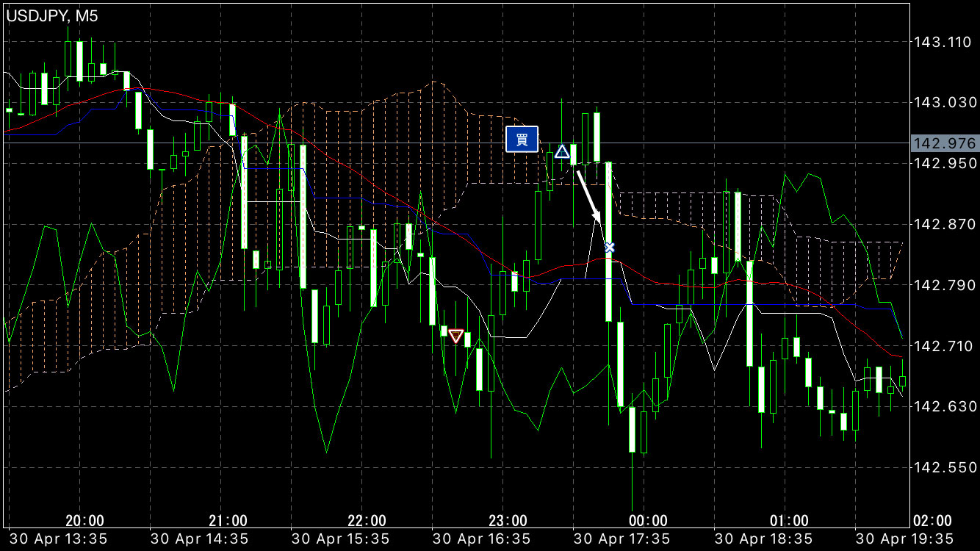Click the 02:00 time label

932,521
